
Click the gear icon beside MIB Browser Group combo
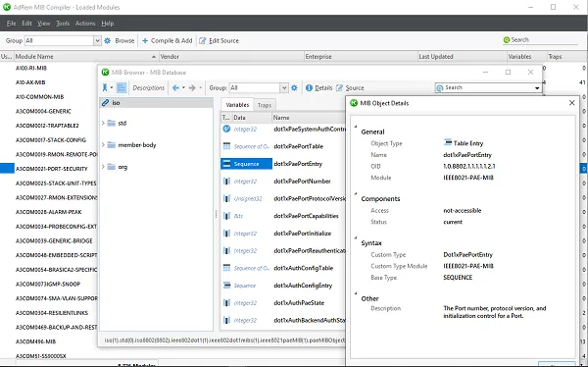pos(294,88)
